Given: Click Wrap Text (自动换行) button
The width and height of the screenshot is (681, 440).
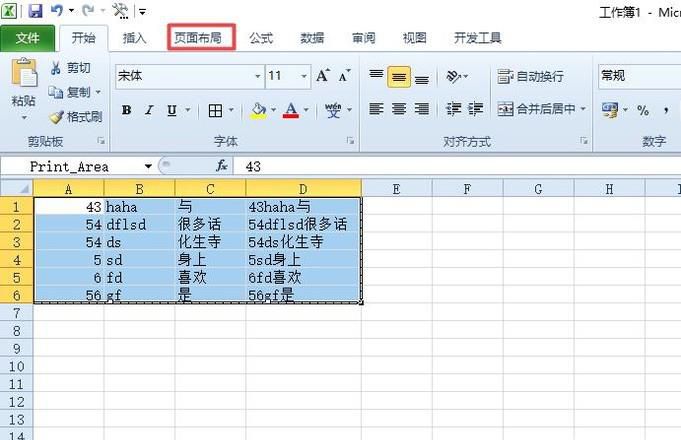Looking at the screenshot, I should [x=530, y=76].
